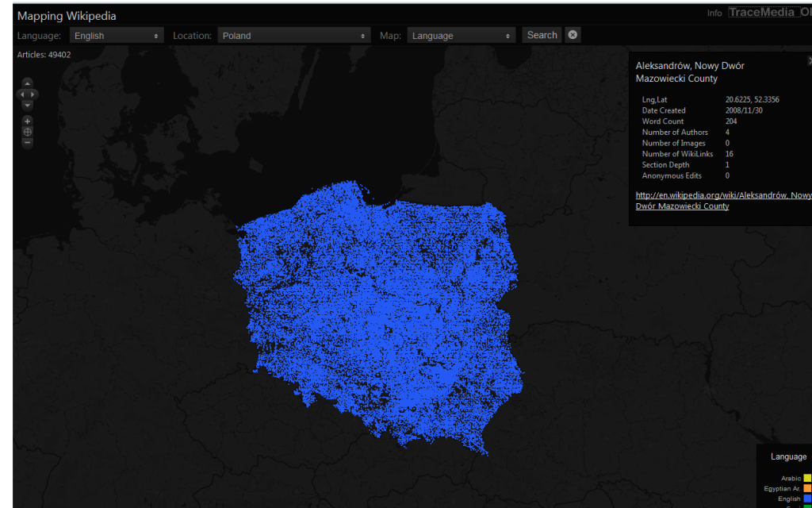Zoom out using the minus button

[28, 143]
